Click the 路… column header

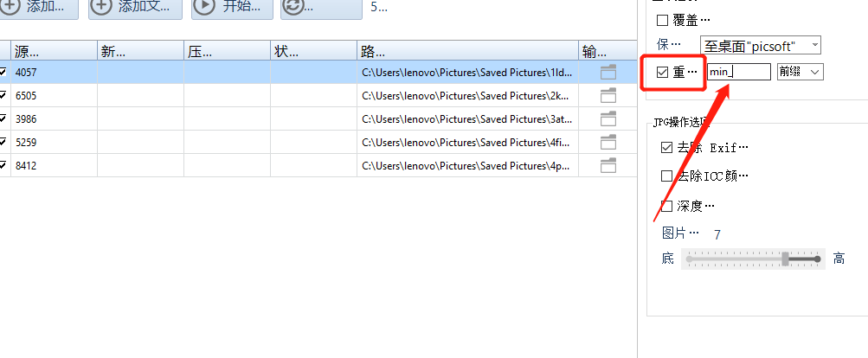tap(467, 50)
